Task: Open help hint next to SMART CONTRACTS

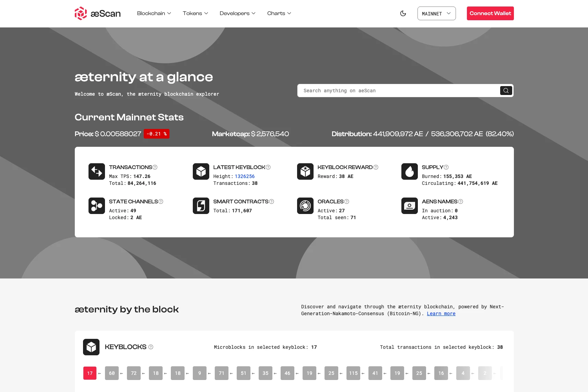Action: (x=272, y=202)
